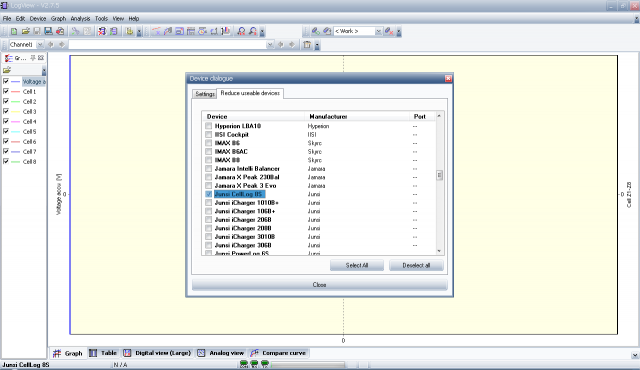
Task: Uncheck the Voltage curve checkbox
Action: tap(6, 81)
